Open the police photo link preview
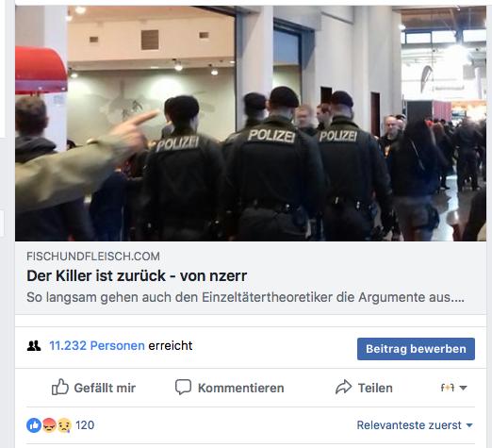492x448 pixels. pos(251,124)
